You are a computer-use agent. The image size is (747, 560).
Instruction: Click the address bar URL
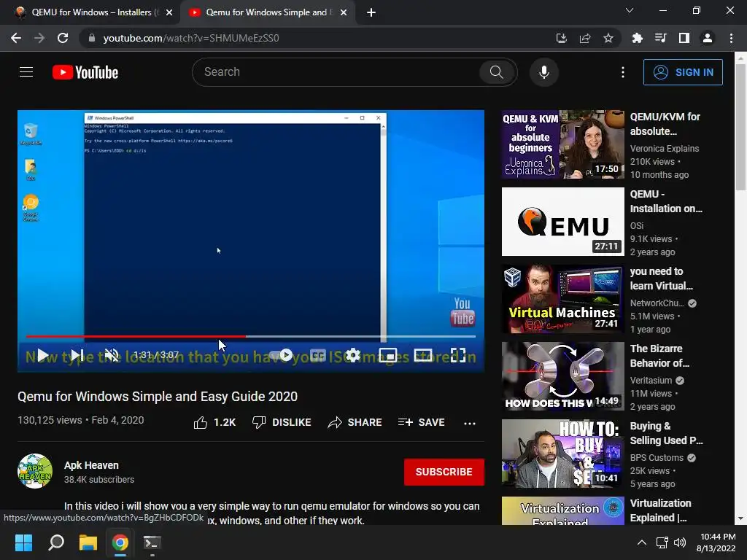(190, 38)
